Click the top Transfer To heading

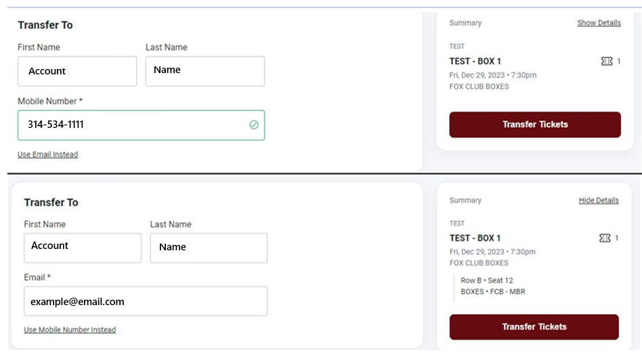(x=45, y=25)
